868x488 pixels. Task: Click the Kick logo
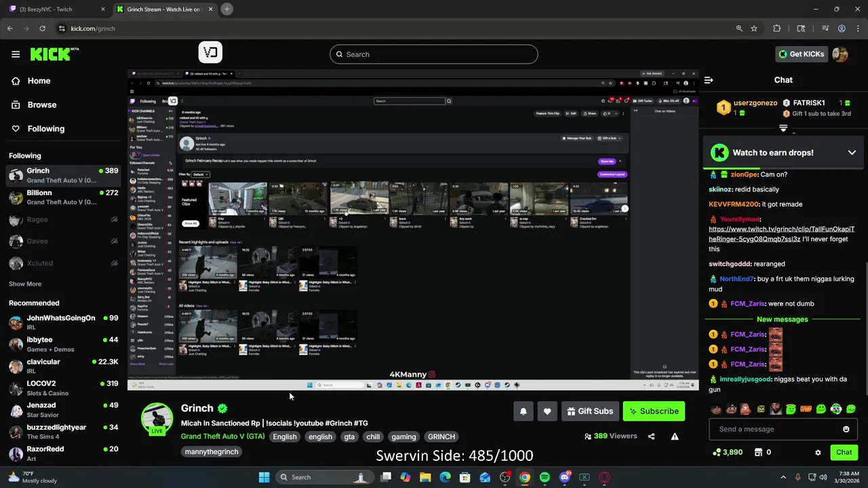pyautogui.click(x=54, y=54)
